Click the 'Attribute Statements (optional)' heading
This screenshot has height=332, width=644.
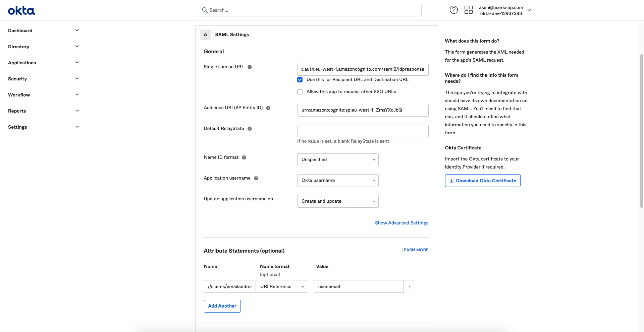tap(244, 251)
